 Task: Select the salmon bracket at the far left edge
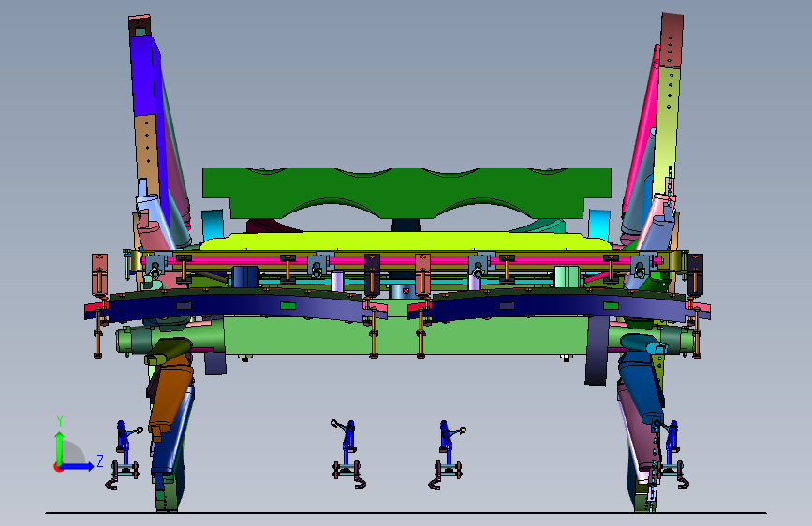click(99, 274)
